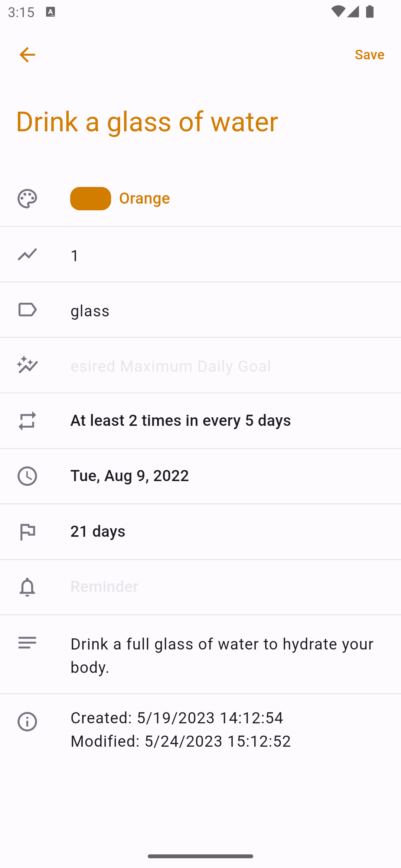Tap the back arrow icon

[x=27, y=55]
